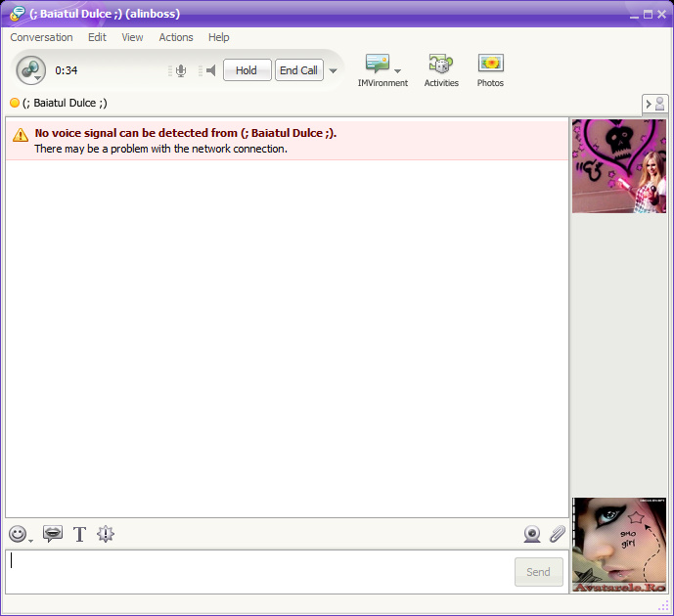The image size is (674, 616).
Task: Click the yellow status dot of Baiatul Dulce
Action: tap(15, 103)
